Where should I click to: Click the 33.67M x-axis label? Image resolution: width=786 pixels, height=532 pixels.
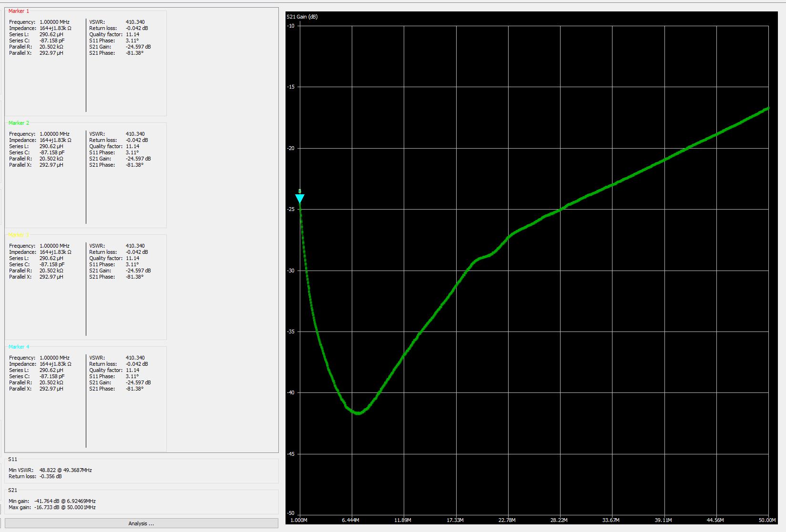click(611, 520)
